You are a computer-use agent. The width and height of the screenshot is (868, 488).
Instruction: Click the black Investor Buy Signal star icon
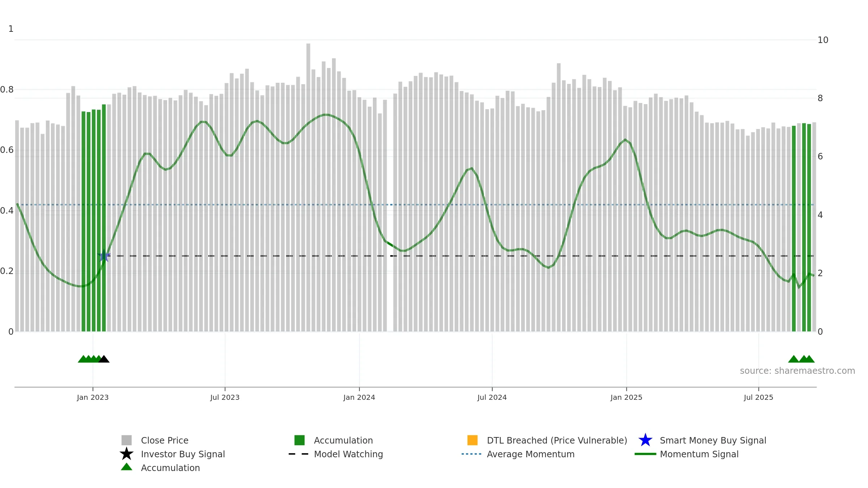127,454
